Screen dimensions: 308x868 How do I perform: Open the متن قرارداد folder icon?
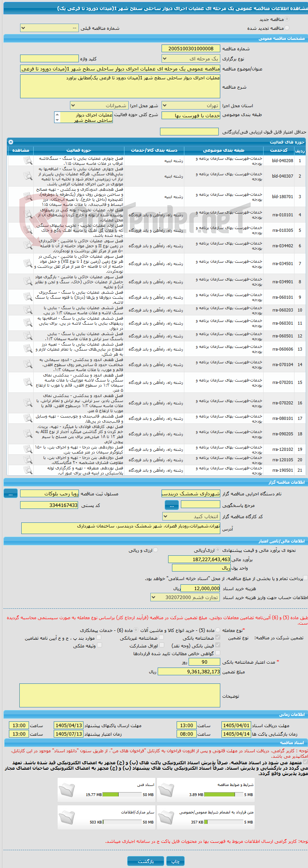click(166, 818)
